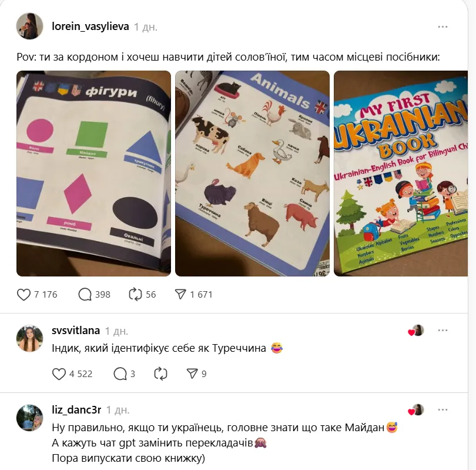Like svsvitlana's comment

tap(59, 374)
